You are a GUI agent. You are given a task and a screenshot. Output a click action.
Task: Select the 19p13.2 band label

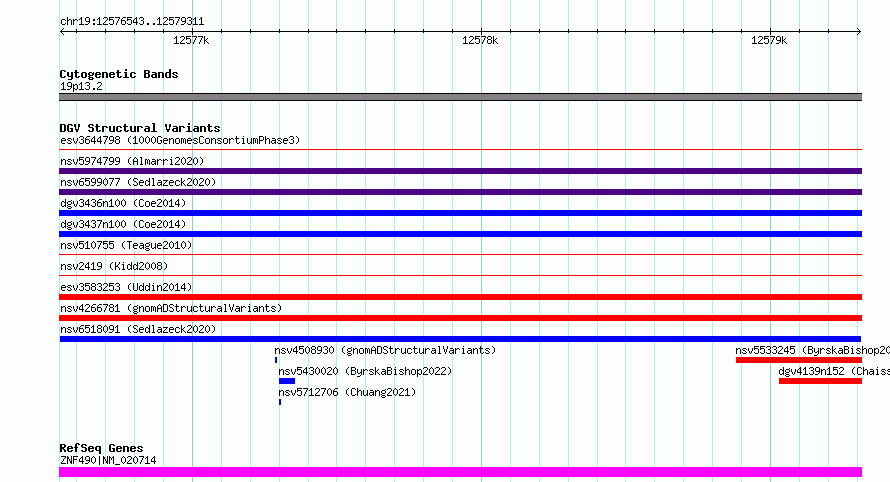tap(81, 86)
